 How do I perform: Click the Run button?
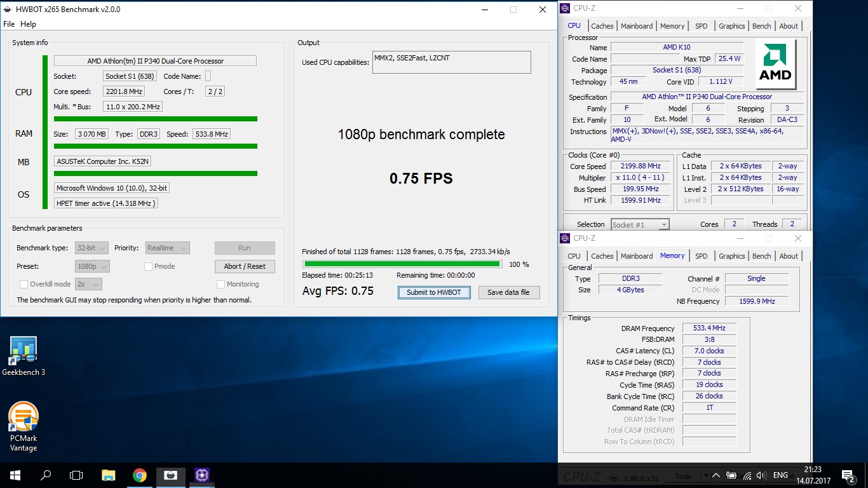coord(245,248)
